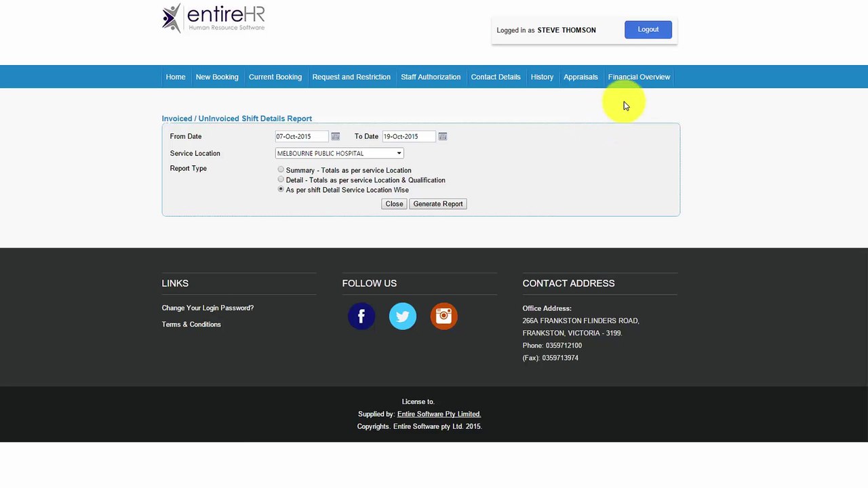
Task: Click the Service Location label
Action: tap(195, 153)
